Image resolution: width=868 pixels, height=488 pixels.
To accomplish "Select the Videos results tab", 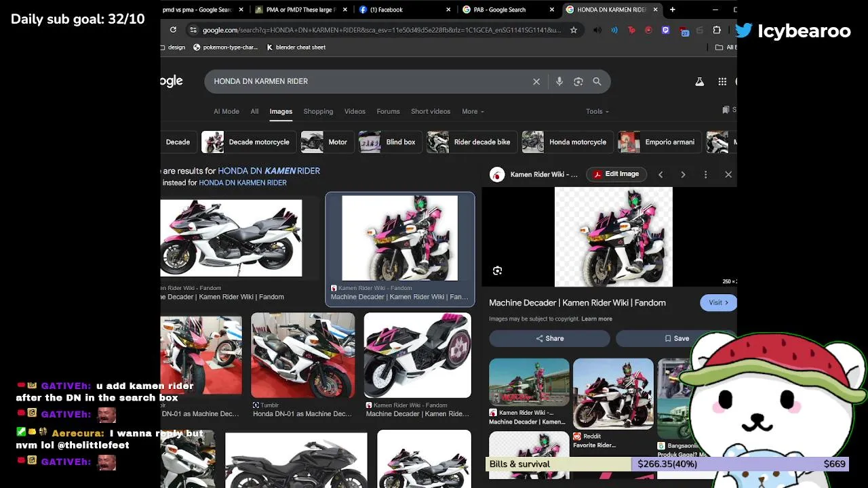I will (355, 111).
